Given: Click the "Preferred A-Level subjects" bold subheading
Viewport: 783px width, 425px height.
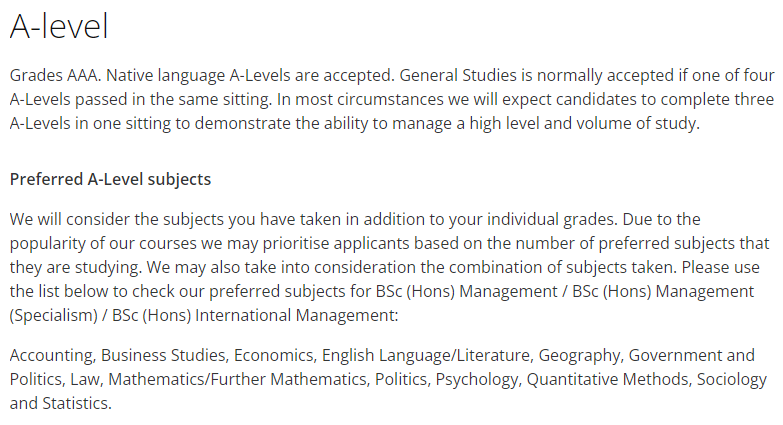Looking at the screenshot, I should [110, 180].
